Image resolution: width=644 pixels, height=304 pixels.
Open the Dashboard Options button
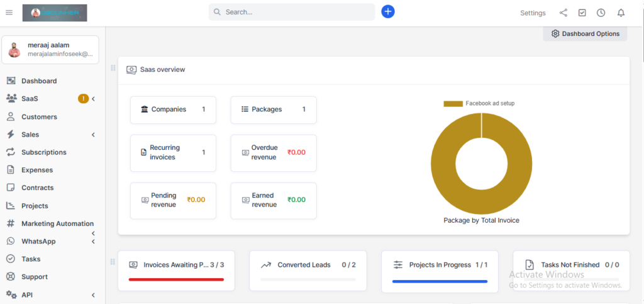(585, 34)
